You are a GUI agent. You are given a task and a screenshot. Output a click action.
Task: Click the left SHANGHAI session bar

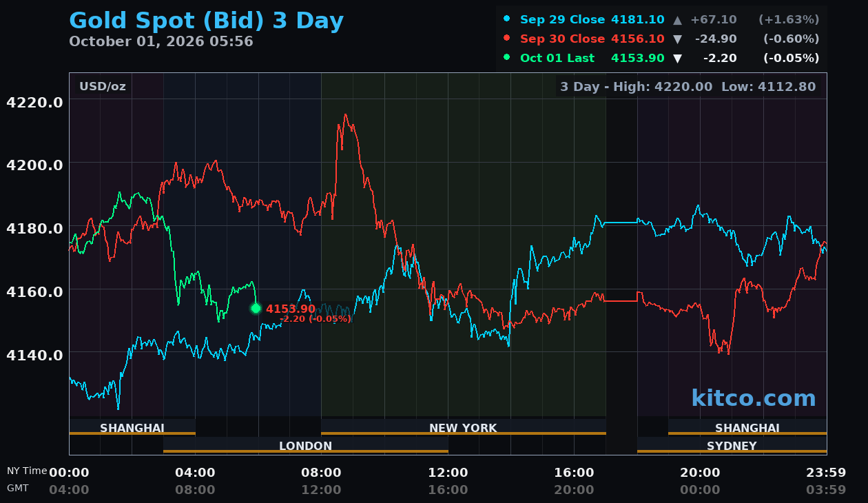coord(132,427)
